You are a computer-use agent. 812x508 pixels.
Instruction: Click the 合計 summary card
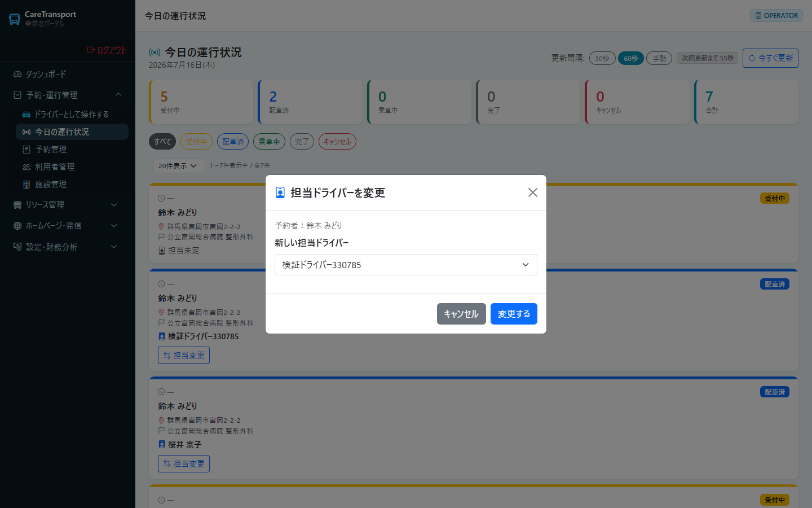tap(746, 102)
